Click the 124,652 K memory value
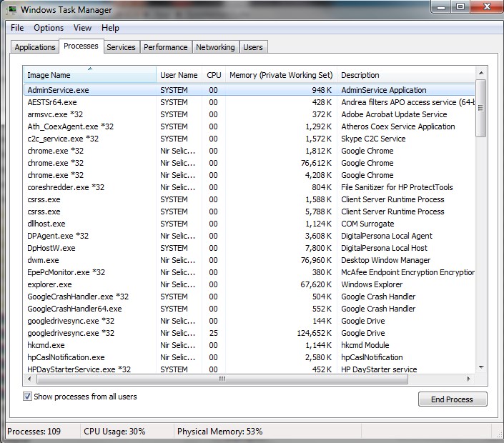The width and height of the screenshot is (504, 443). 315,333
